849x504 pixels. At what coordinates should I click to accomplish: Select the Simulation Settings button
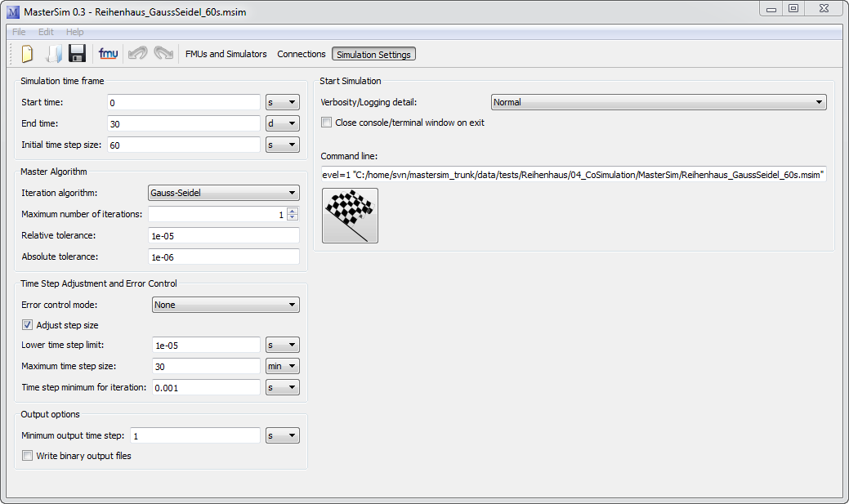coord(373,53)
